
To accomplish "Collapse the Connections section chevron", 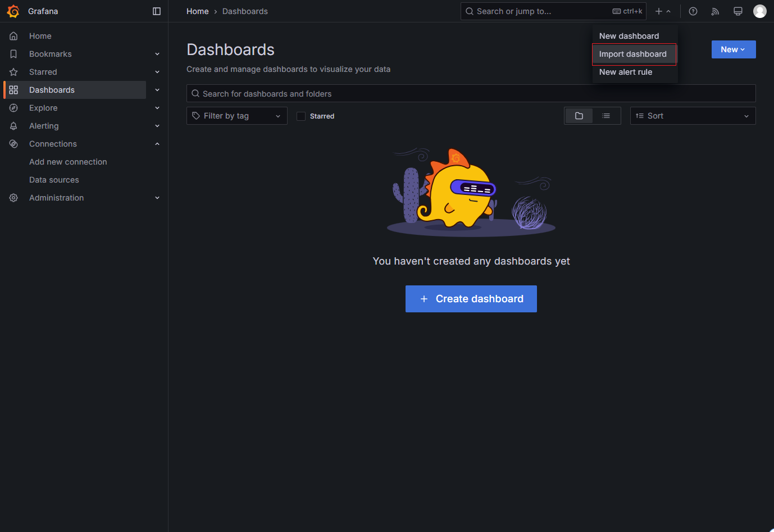I will (157, 144).
